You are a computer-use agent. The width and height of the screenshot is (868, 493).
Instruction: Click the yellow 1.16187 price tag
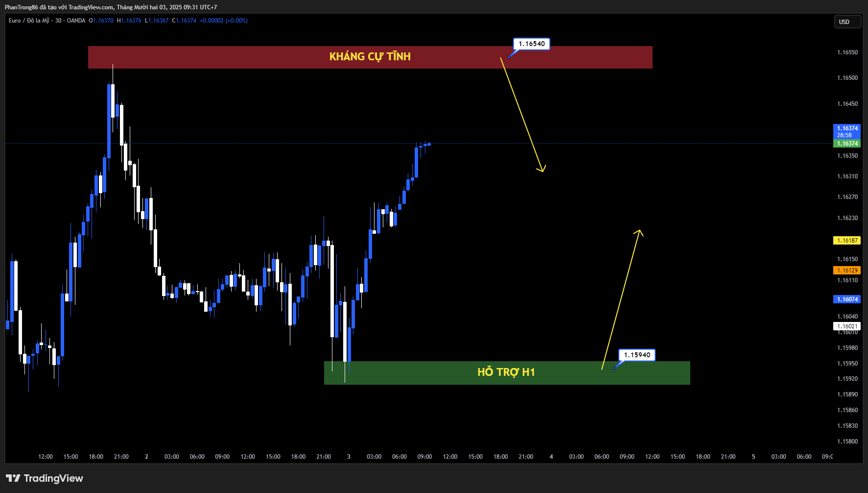(847, 241)
